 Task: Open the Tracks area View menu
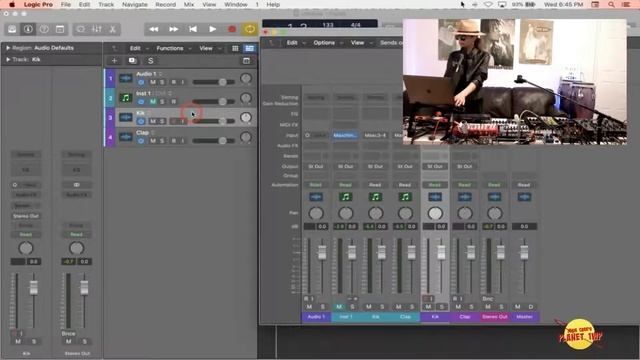(206, 48)
